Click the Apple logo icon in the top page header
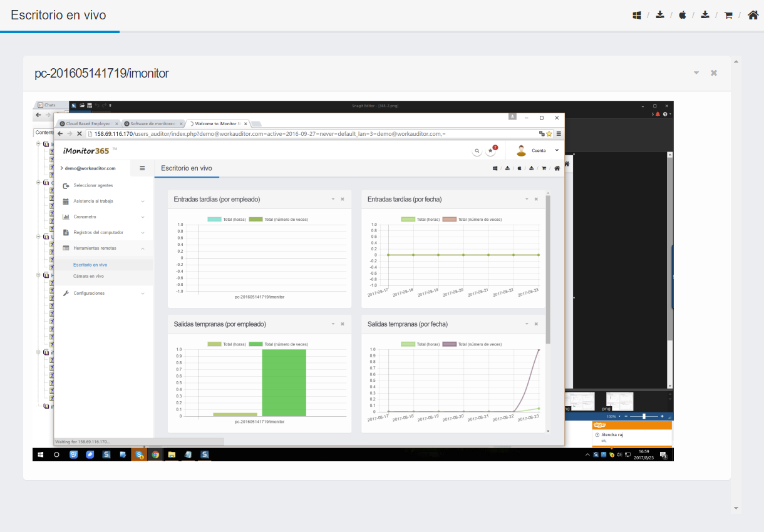Image resolution: width=764 pixels, height=532 pixels. (683, 15)
